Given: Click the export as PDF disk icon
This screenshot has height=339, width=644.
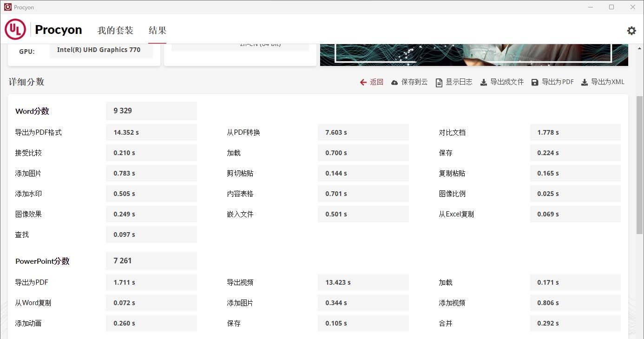Looking at the screenshot, I should 535,82.
